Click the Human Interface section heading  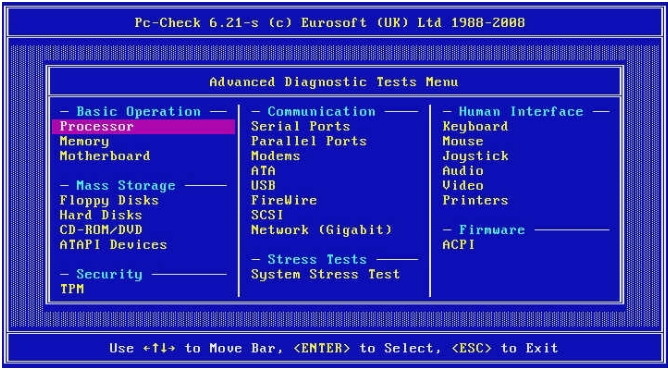[521, 112]
